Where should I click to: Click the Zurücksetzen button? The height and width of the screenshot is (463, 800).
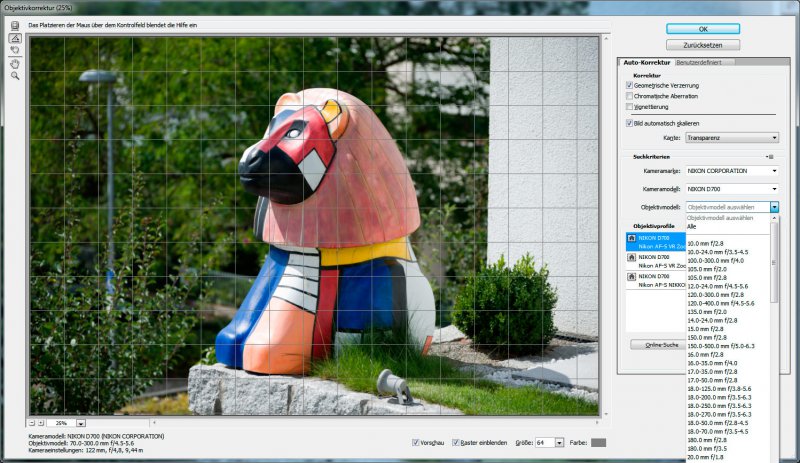point(703,45)
